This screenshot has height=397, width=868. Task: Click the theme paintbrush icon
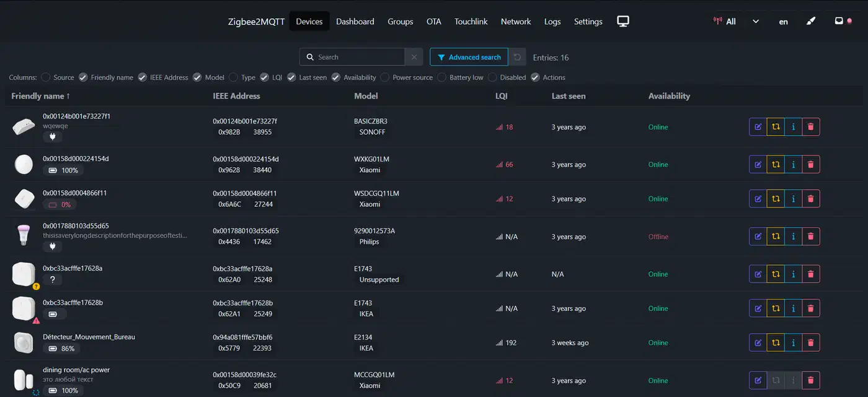[x=811, y=21]
